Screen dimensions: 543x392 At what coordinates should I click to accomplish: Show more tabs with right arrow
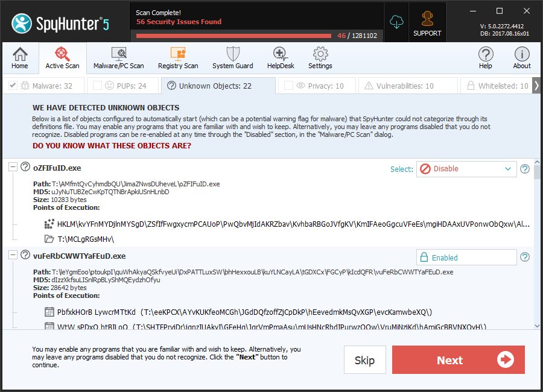536,85
